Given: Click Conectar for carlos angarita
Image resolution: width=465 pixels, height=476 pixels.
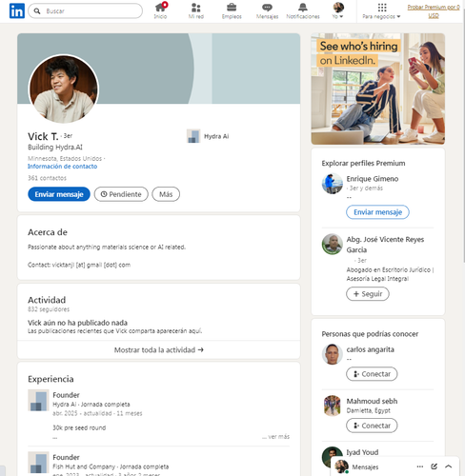Looking at the screenshot, I should 372,374.
